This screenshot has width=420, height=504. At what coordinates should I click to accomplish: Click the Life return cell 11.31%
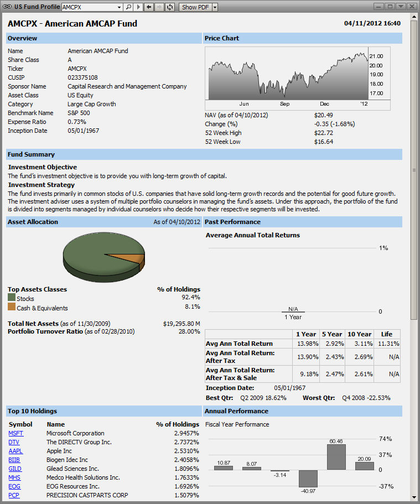click(x=388, y=344)
